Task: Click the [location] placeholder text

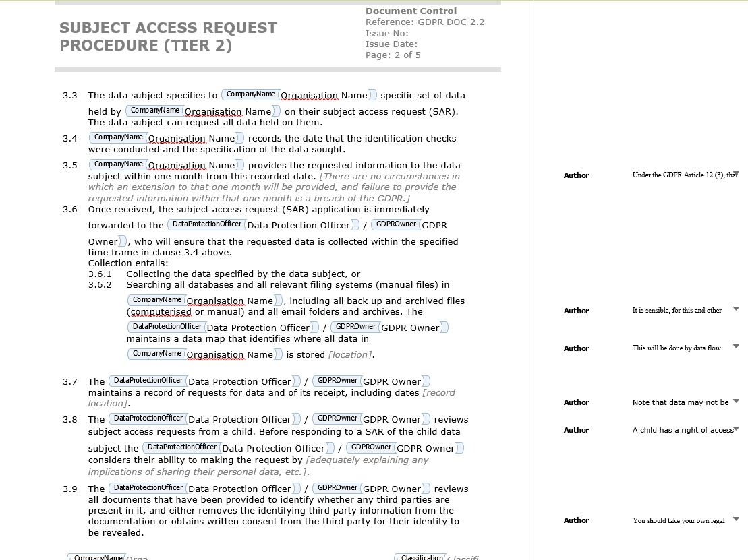Action: (350, 355)
